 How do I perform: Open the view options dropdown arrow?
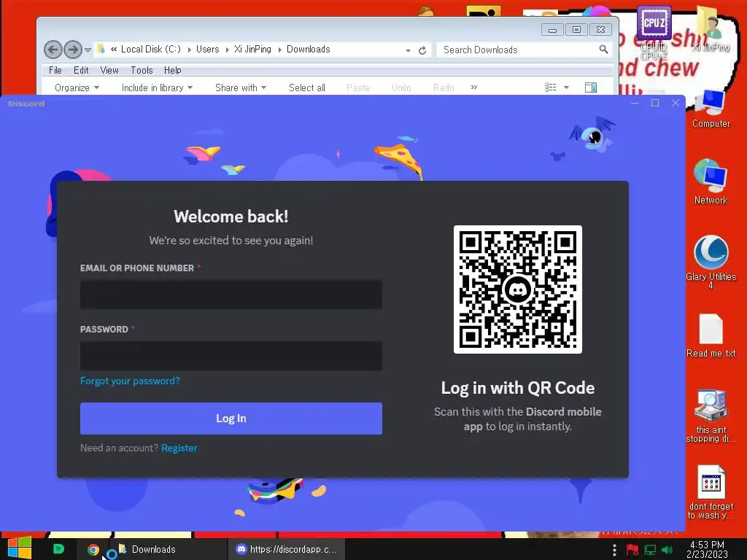tap(566, 87)
